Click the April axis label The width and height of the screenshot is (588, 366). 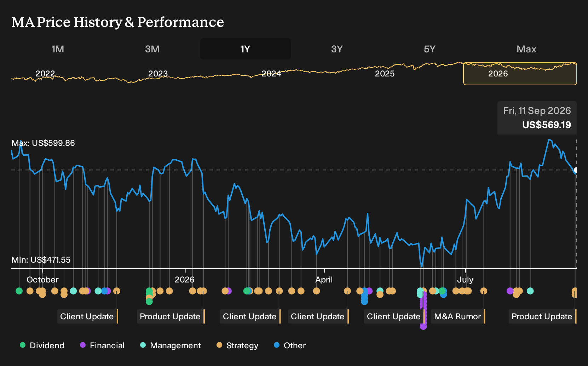(x=324, y=280)
